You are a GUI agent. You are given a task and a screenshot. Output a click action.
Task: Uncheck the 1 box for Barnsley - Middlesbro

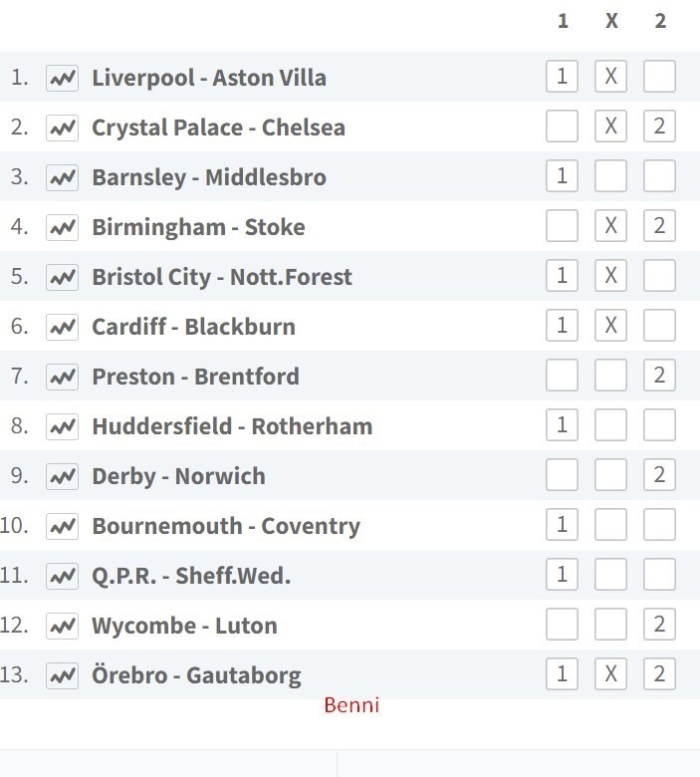click(562, 176)
